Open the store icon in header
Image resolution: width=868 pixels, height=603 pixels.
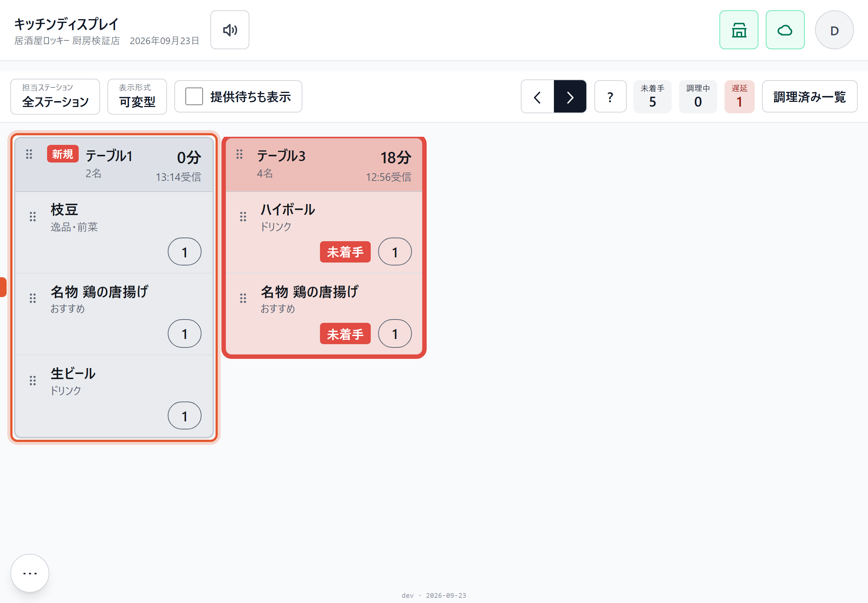739,30
